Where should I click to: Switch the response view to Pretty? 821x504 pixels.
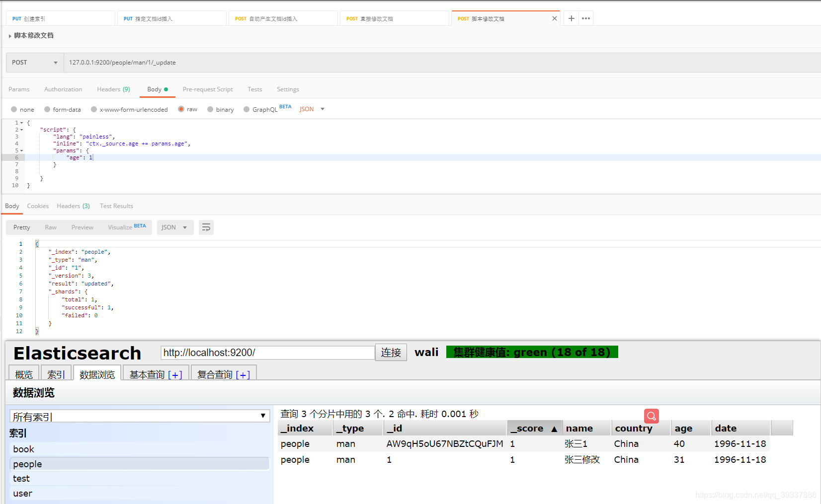coord(22,227)
